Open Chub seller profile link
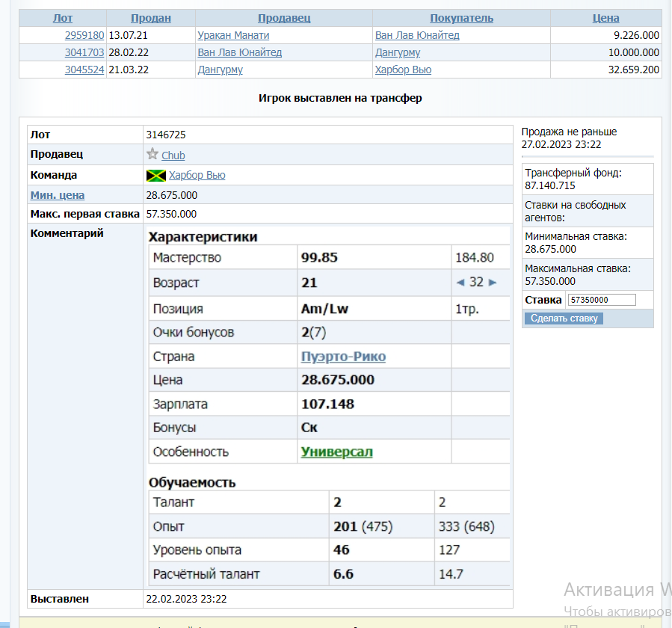672x628 pixels. [x=173, y=156]
